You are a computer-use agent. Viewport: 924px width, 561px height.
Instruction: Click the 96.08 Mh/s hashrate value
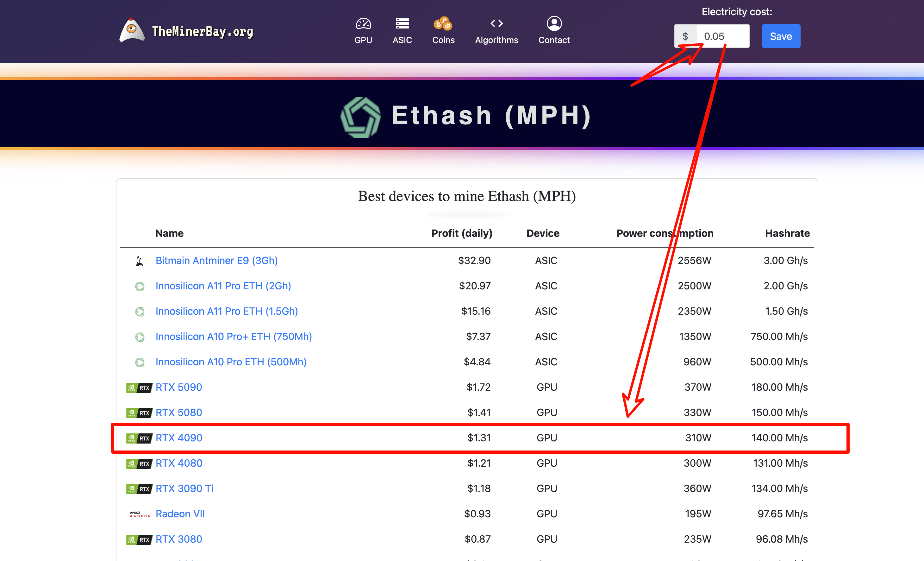pos(782,539)
